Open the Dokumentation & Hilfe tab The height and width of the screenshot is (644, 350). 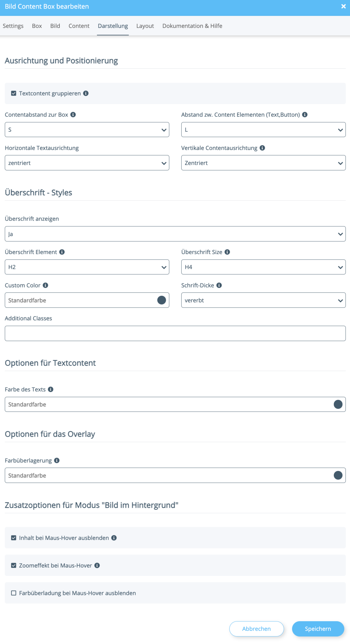click(x=192, y=26)
